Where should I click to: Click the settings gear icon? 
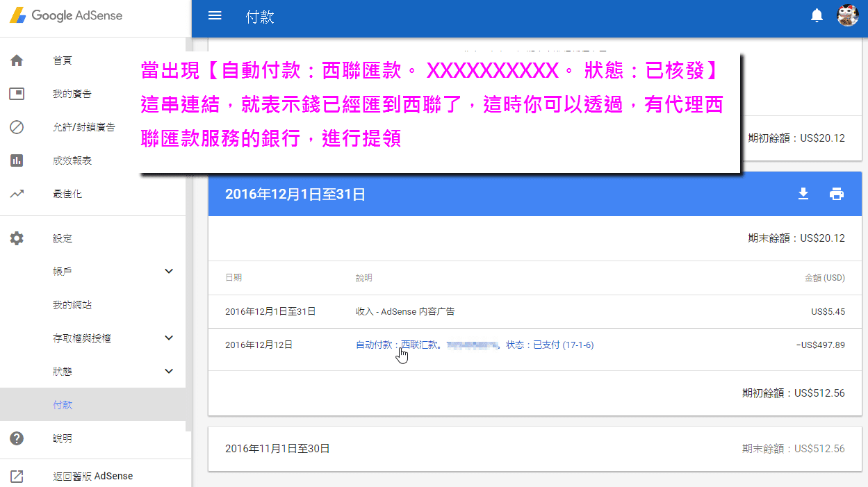pos(17,238)
